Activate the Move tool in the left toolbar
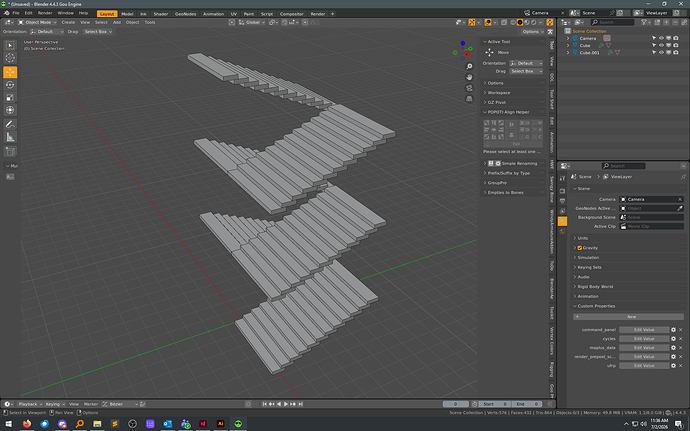Screen dimensions: 690x431 click(10, 72)
